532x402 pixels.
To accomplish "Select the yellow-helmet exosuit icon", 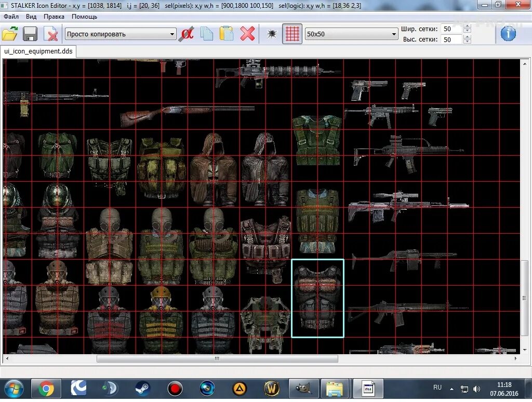I will 161,320.
